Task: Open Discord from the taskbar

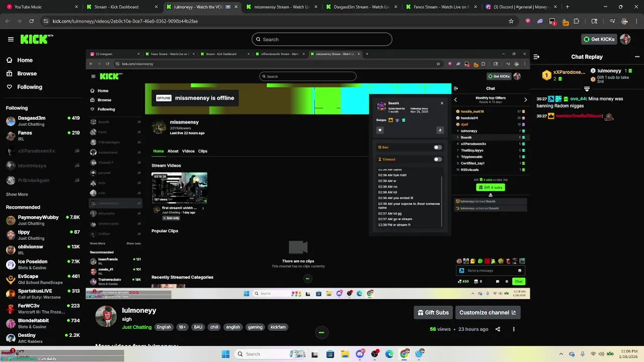Action: pyautogui.click(x=360, y=354)
